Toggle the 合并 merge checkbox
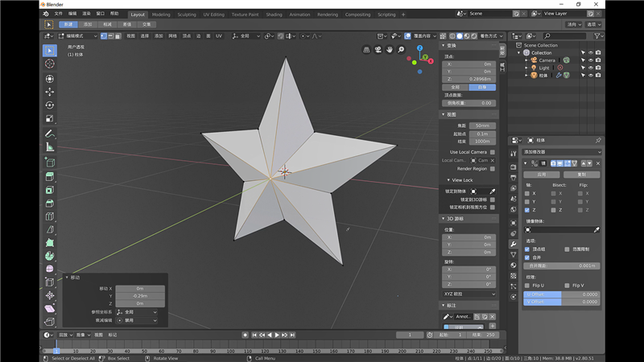 (x=527, y=257)
